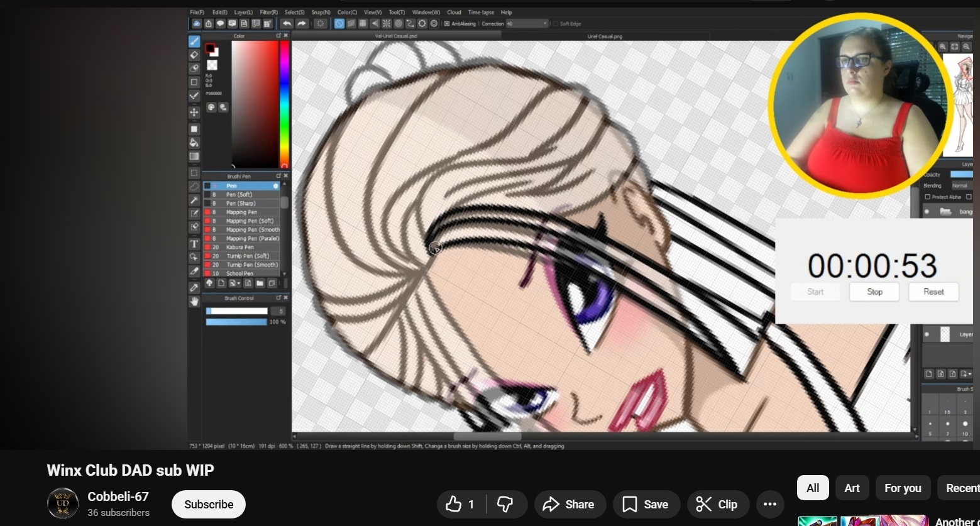Enable the Protect Alpha checkbox
Image resolution: width=980 pixels, height=526 pixels.
(927, 197)
